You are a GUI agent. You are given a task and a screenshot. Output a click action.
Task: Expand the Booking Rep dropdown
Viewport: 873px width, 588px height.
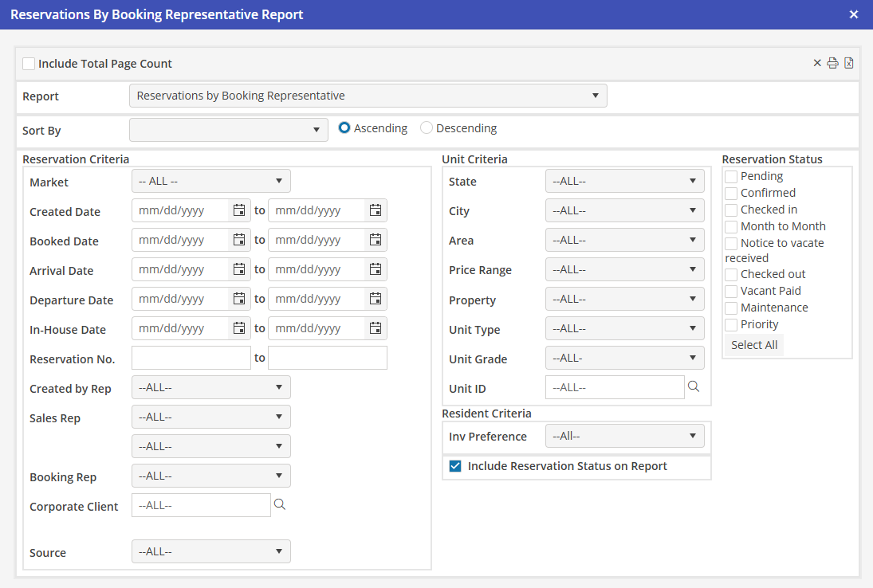tap(210, 476)
